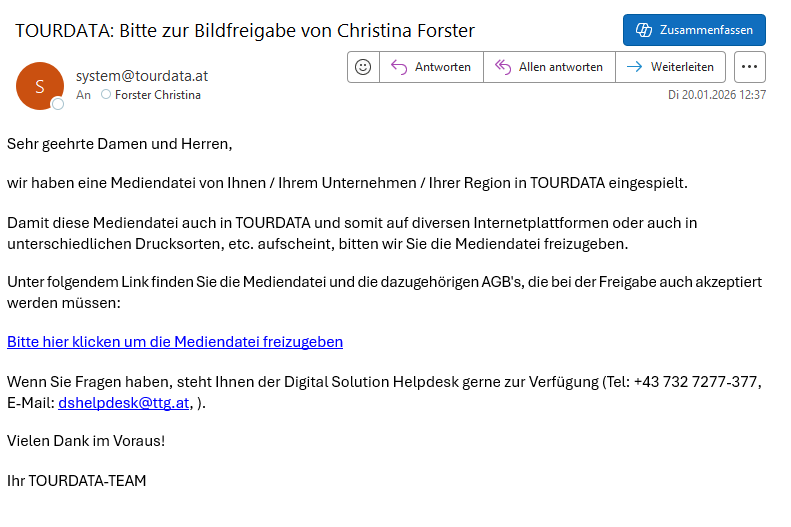Click the dshelpdesk@ttg.at email link
This screenshot has width=791, height=527.
[124, 403]
